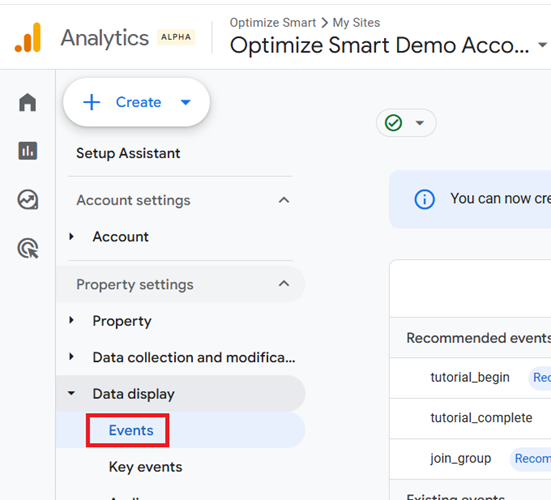The image size is (551, 500).
Task: Click 'You can now cre' banner text
Action: pyautogui.click(x=501, y=199)
